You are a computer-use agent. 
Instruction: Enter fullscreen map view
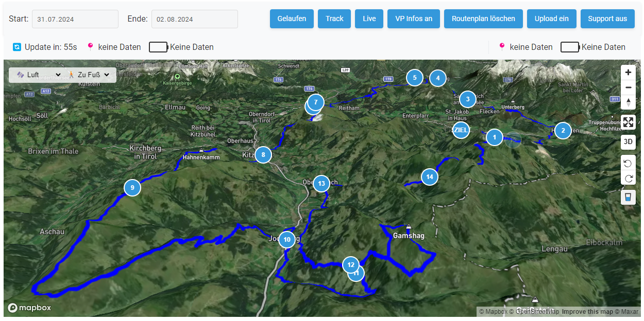628,122
